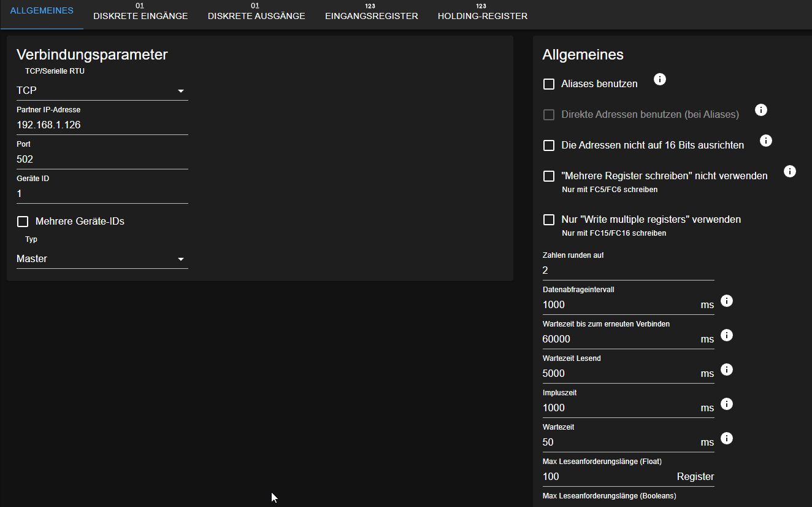Show info for Wartezeit bis zum erneuten Verbinden

pyautogui.click(x=727, y=336)
